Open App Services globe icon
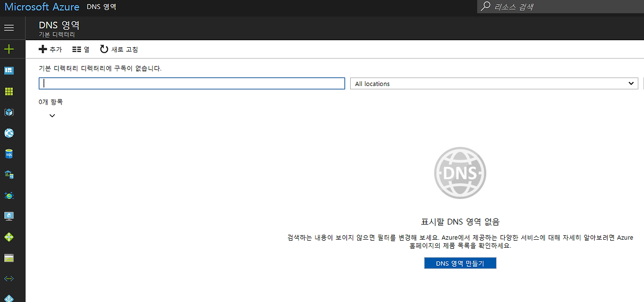 pos(9,133)
